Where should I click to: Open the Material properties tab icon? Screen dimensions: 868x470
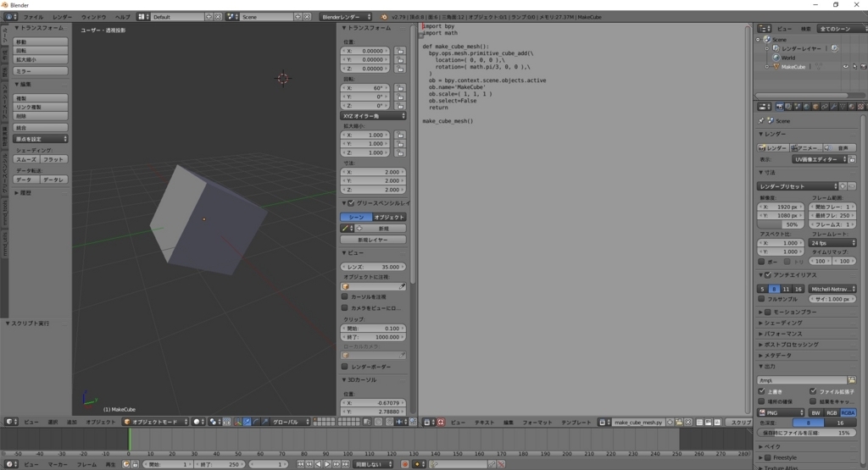[851, 107]
